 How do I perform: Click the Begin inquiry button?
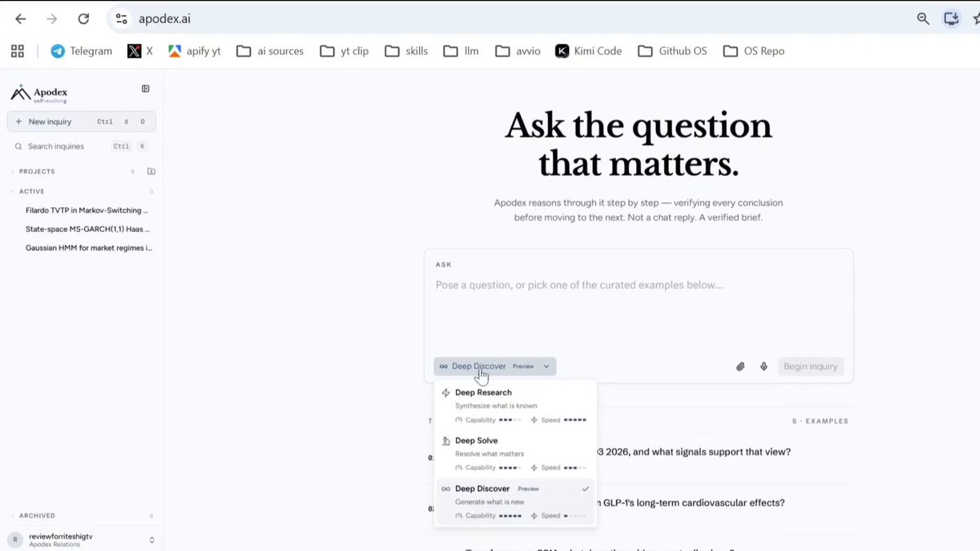810,367
